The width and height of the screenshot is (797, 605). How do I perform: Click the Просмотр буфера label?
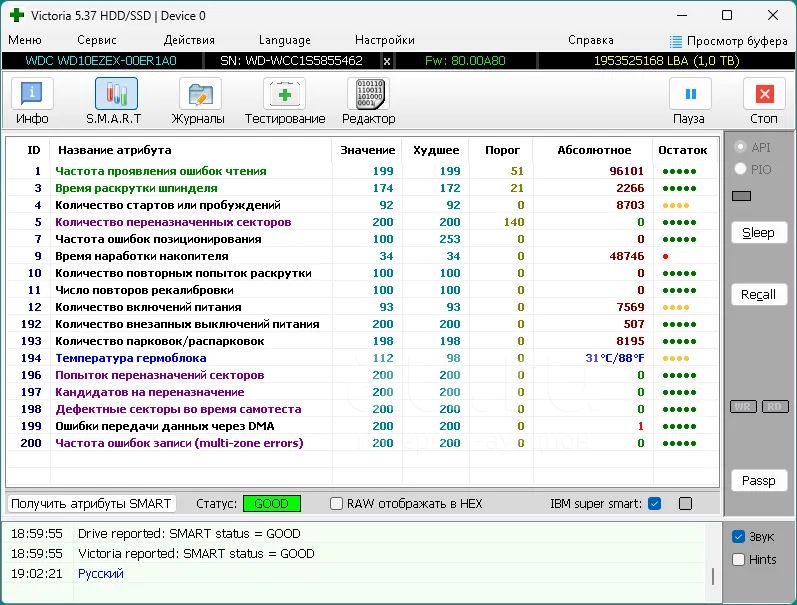point(737,41)
